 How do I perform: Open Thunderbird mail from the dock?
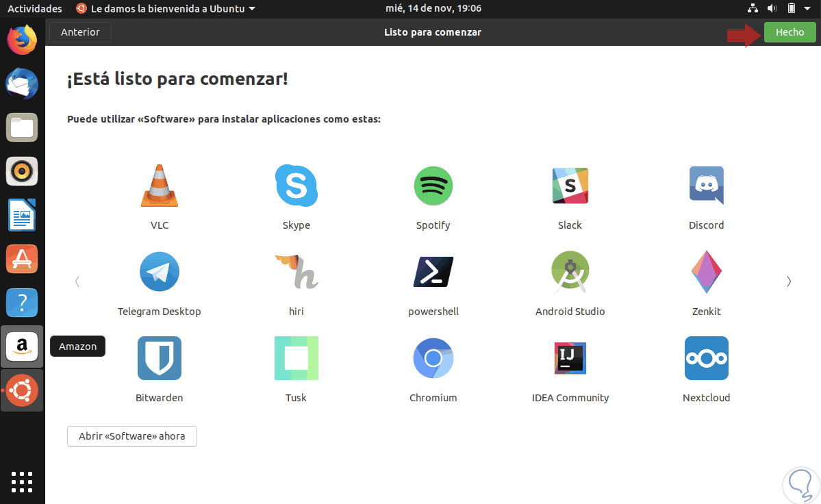click(21, 84)
